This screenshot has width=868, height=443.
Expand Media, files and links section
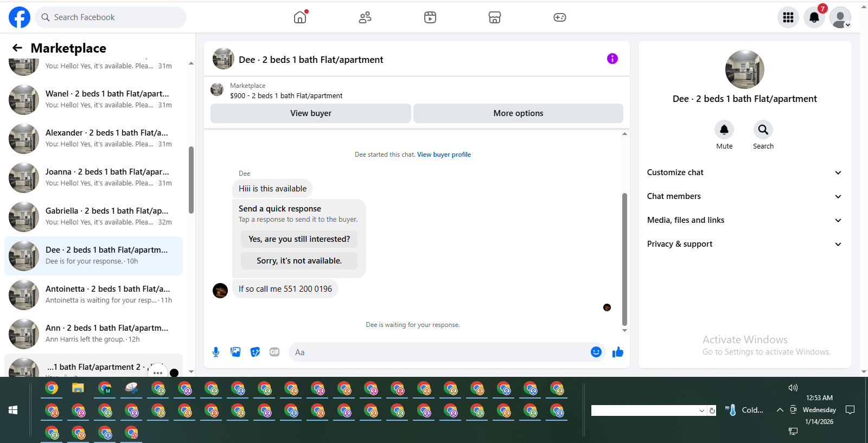click(x=744, y=220)
